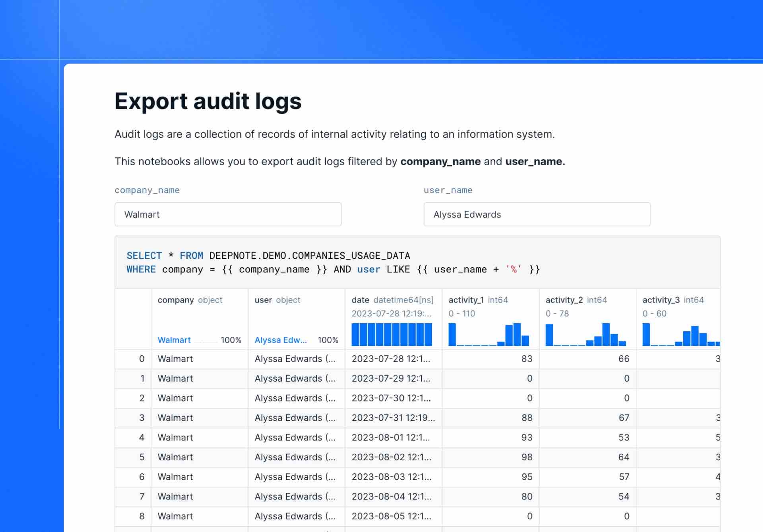
Task: Click the user column header
Action: [x=263, y=300]
